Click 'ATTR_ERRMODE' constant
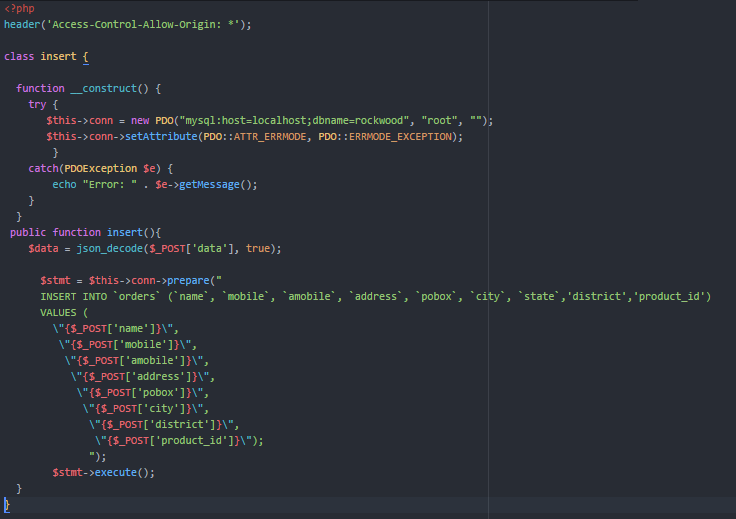736x519 pixels. click(270, 137)
